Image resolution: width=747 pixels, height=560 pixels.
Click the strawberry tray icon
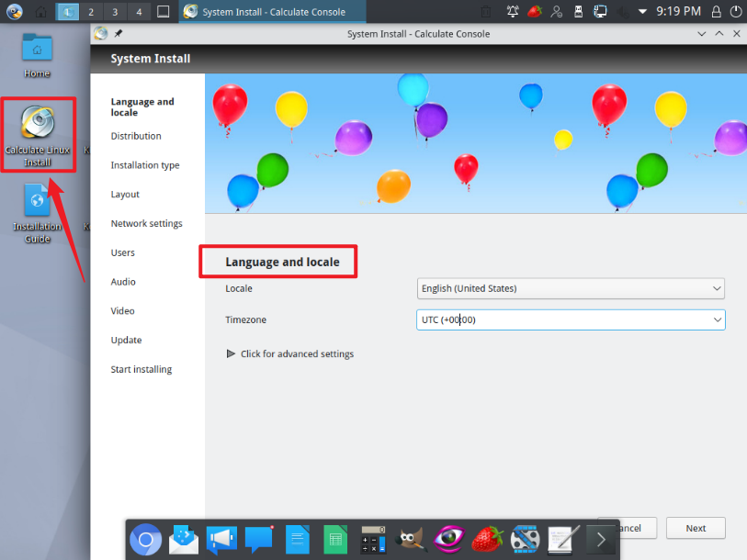pos(535,11)
